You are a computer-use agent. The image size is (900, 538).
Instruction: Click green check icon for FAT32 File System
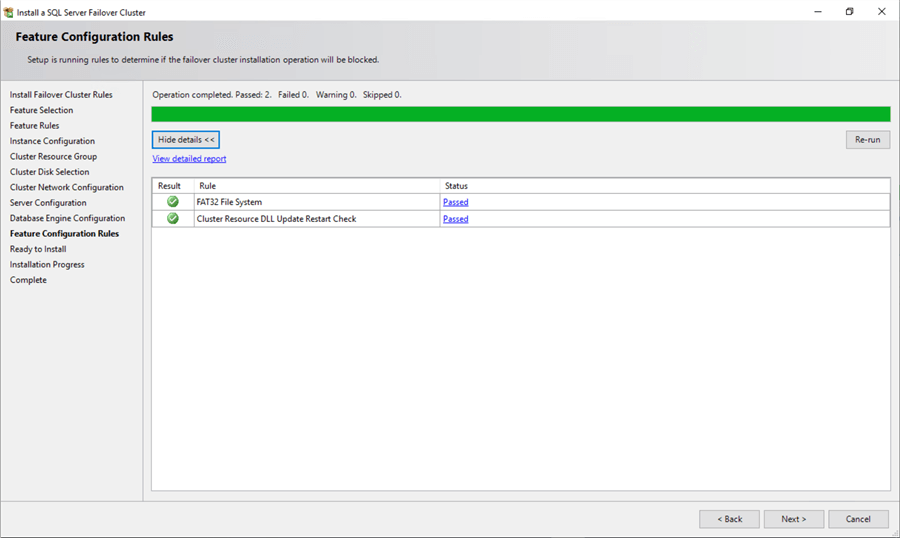coord(173,202)
